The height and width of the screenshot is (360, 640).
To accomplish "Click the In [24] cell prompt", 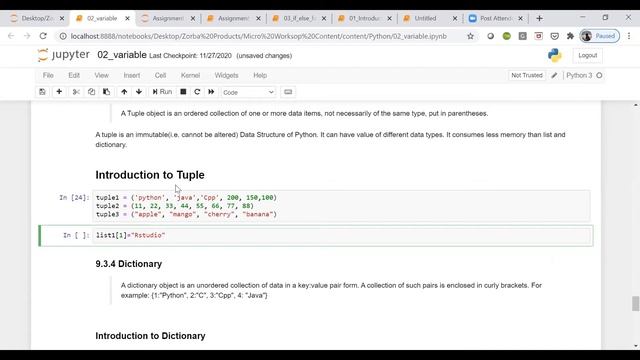I will (x=74, y=198).
